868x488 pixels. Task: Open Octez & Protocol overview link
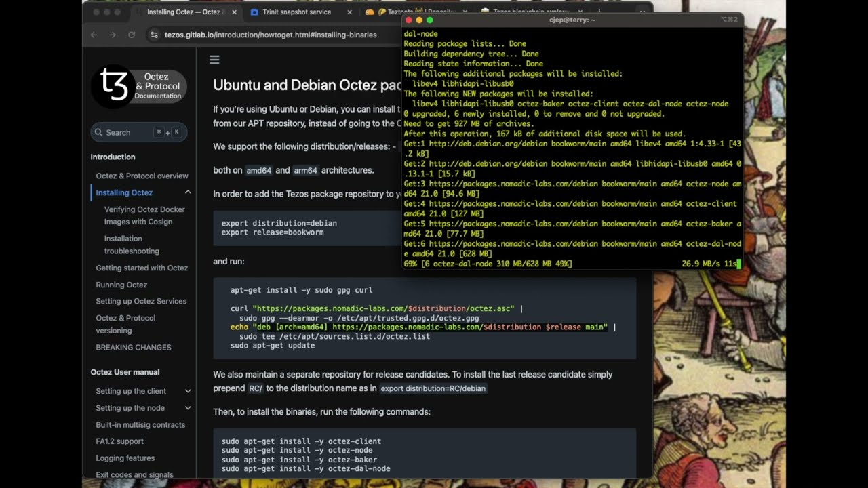pyautogui.click(x=142, y=176)
